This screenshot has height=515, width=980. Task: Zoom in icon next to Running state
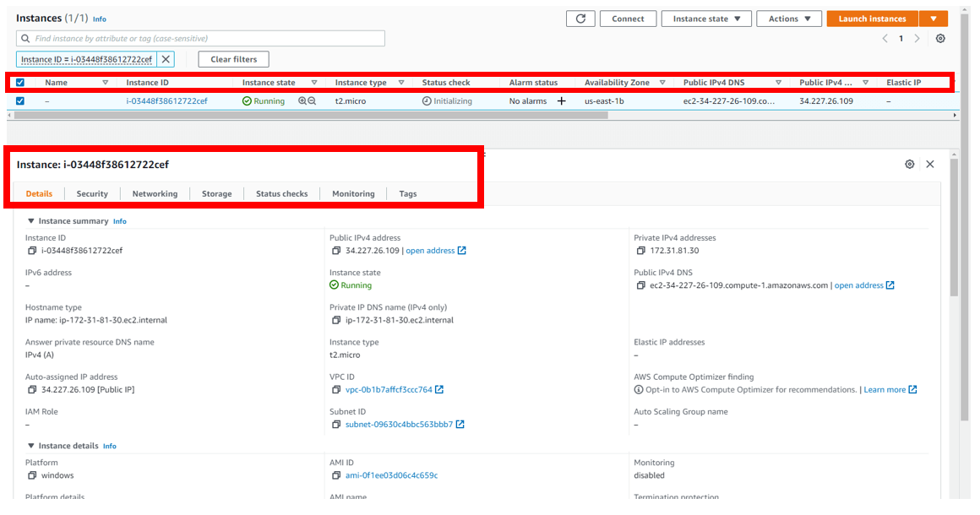click(302, 100)
